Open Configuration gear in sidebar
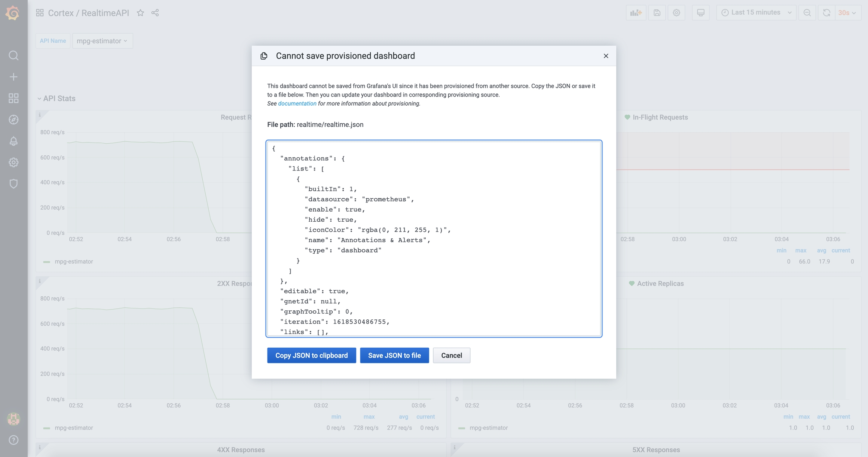The width and height of the screenshot is (868, 457). coord(14,163)
